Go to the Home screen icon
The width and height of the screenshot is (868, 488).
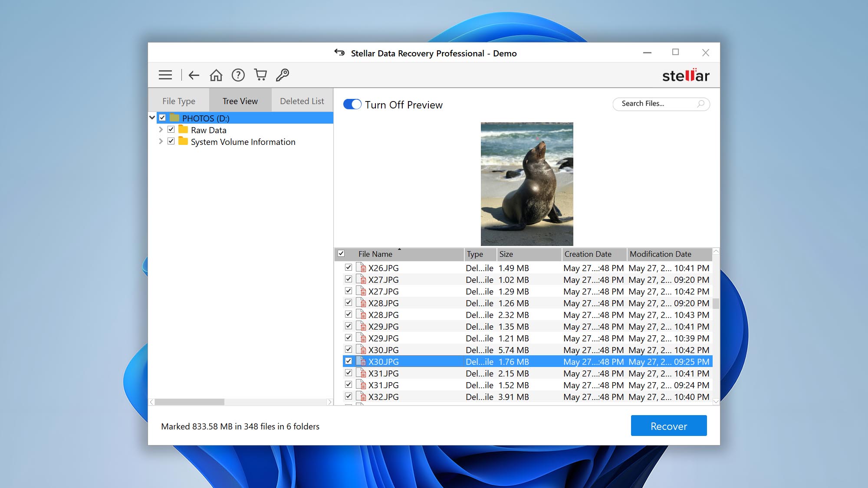point(216,75)
